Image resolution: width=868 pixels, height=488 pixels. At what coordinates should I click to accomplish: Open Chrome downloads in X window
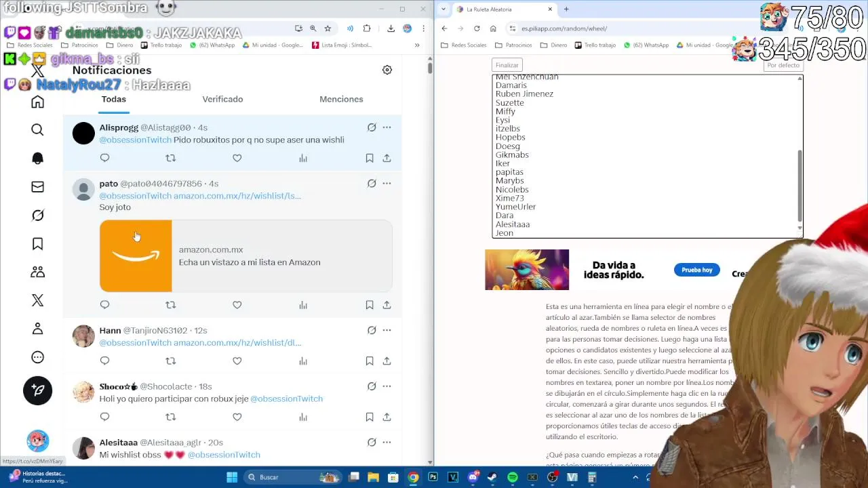pyautogui.click(x=391, y=28)
